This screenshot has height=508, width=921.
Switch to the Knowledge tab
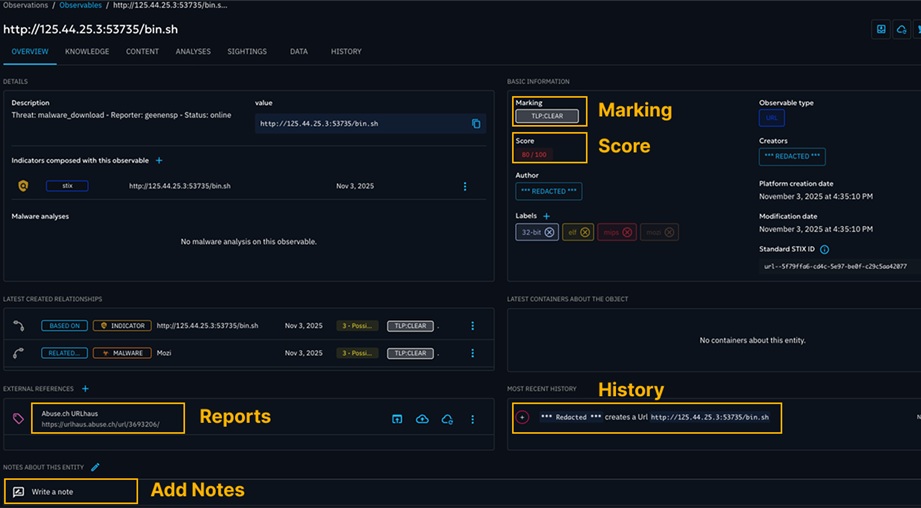point(87,52)
